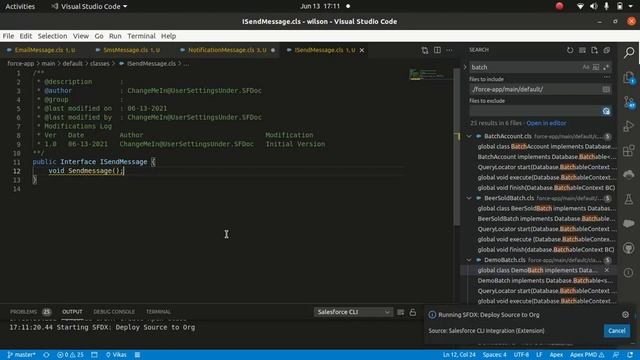This screenshot has width=640, height=360.
Task: Expand the Replace field chevron
Action: point(465,67)
